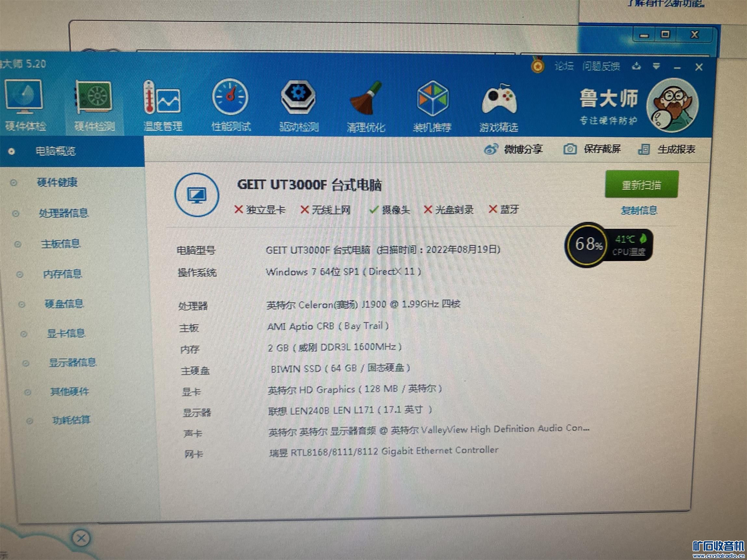Select 内存信息 in sidebar
The width and height of the screenshot is (747, 560).
62,274
